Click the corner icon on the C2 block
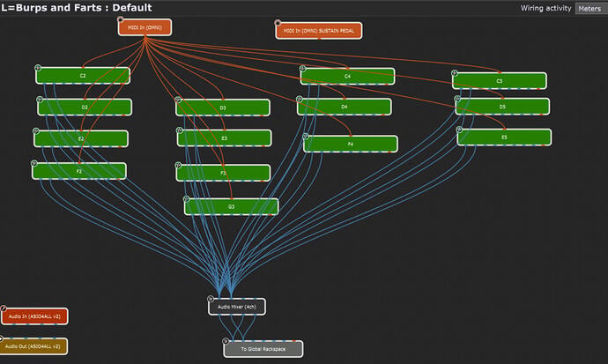 (38, 68)
